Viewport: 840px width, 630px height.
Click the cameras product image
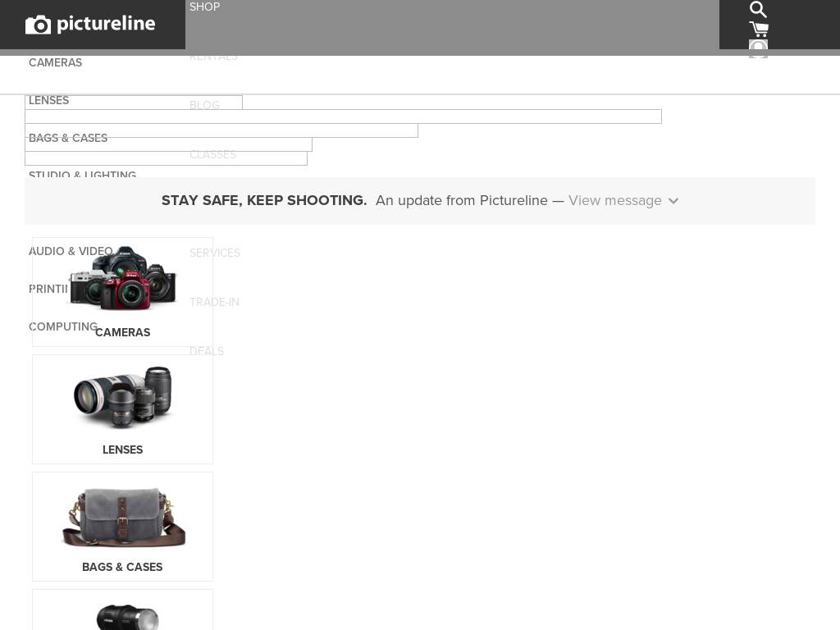[122, 279]
